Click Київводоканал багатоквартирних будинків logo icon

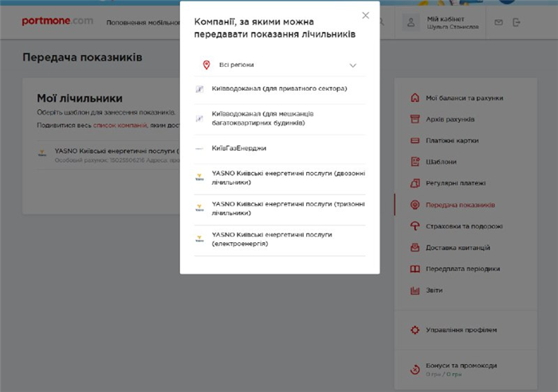[199, 119]
